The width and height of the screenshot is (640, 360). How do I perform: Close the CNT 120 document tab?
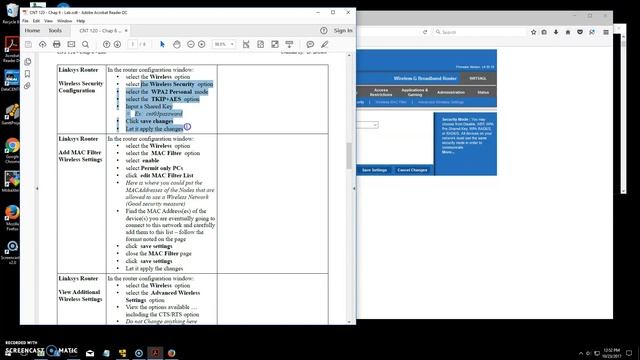pos(126,31)
